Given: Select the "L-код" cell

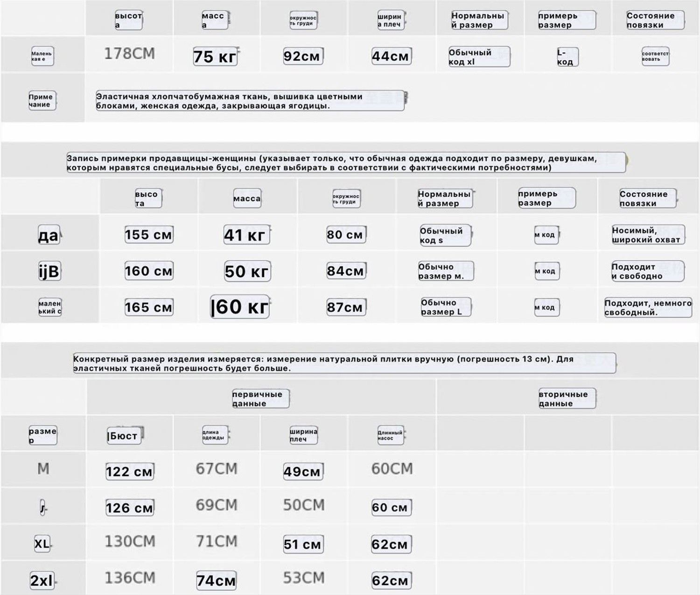Looking at the screenshot, I should tap(567, 57).
